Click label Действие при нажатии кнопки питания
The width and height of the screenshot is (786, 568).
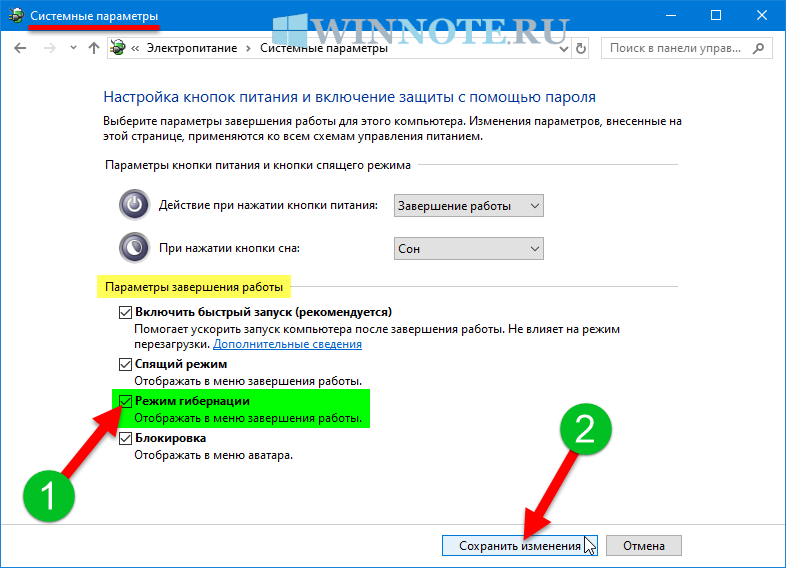coord(268,205)
